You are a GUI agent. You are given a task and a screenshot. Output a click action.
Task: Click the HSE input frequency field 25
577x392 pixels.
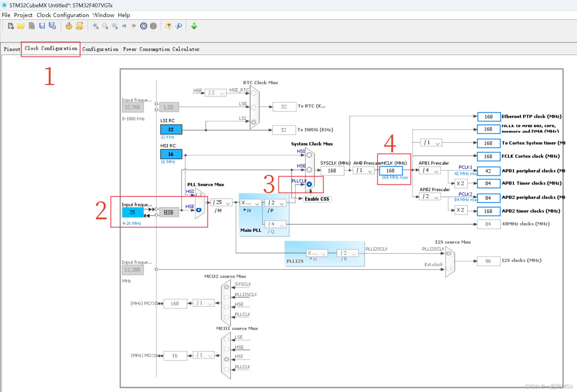coord(132,212)
